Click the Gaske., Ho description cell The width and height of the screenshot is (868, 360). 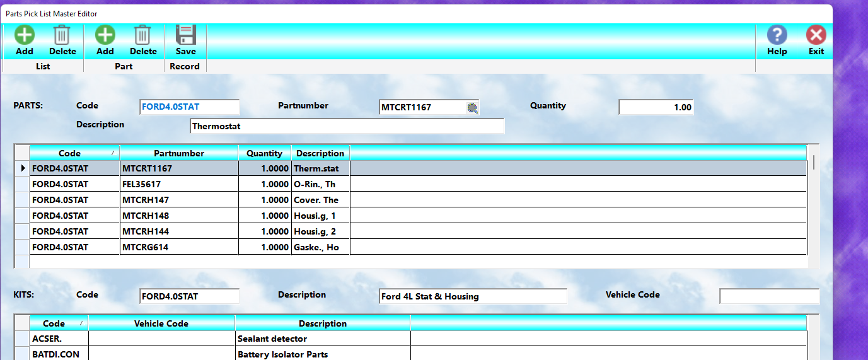(320, 247)
